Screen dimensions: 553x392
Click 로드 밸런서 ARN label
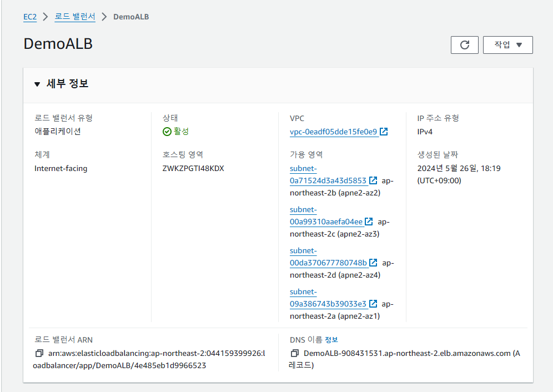[x=63, y=340]
